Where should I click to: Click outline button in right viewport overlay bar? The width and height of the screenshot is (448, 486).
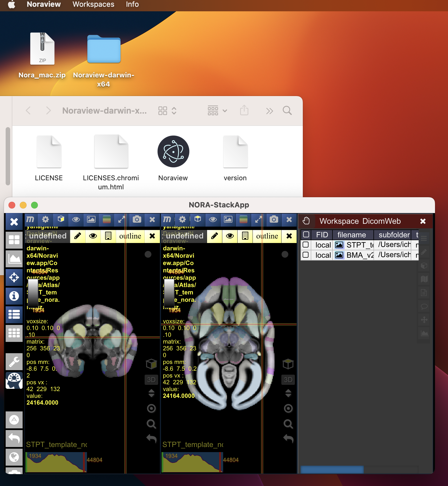267,236
